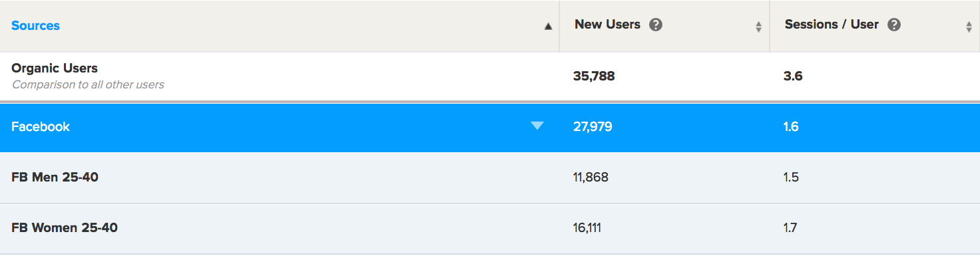The height and width of the screenshot is (256, 980).
Task: Click FB Women 25-40 value 16,111
Action: pyautogui.click(x=587, y=228)
